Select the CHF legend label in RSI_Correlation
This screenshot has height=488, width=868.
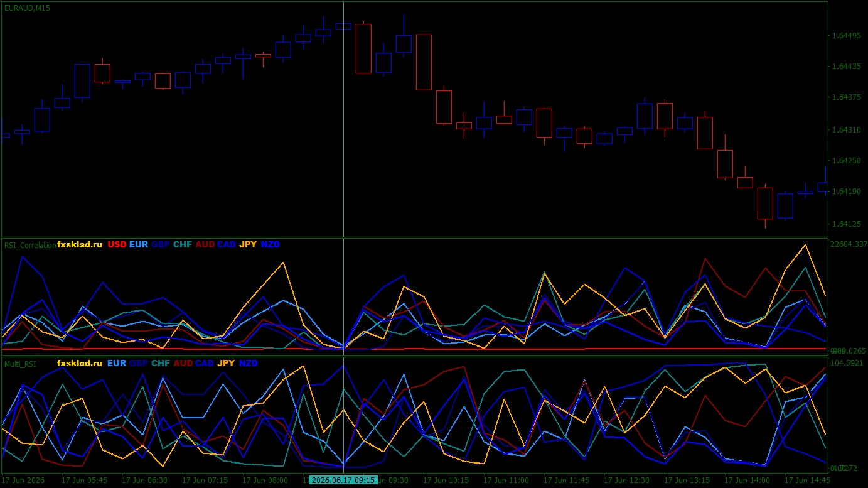183,244
